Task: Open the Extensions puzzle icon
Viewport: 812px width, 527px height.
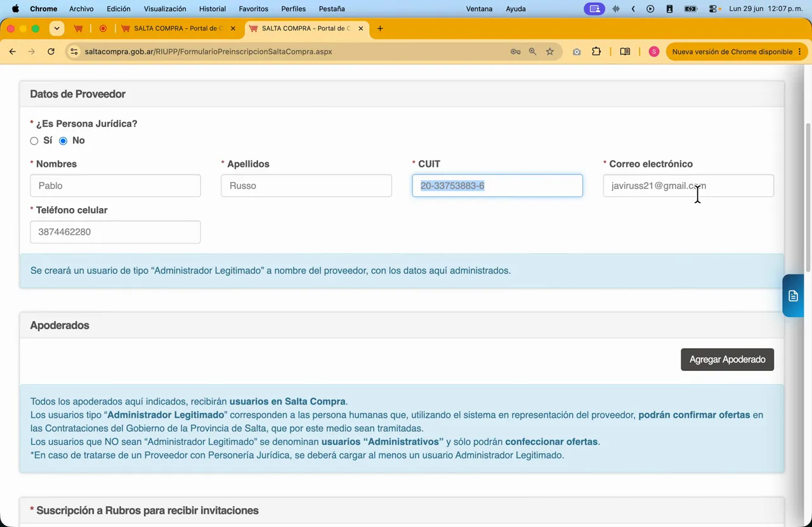Action: [x=596, y=51]
